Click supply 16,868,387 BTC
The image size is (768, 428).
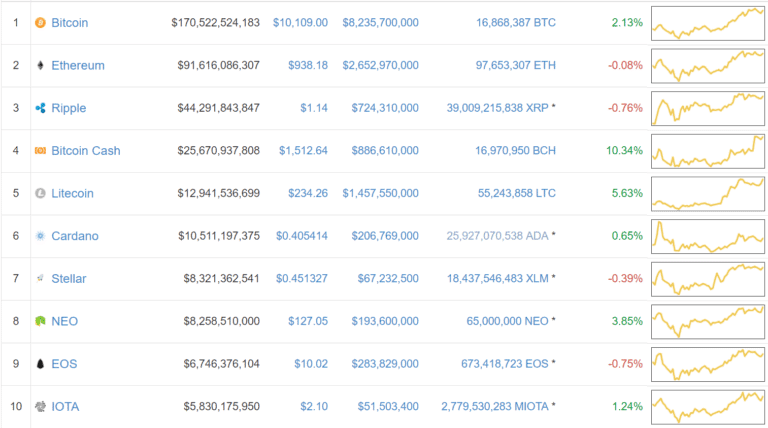(x=516, y=23)
